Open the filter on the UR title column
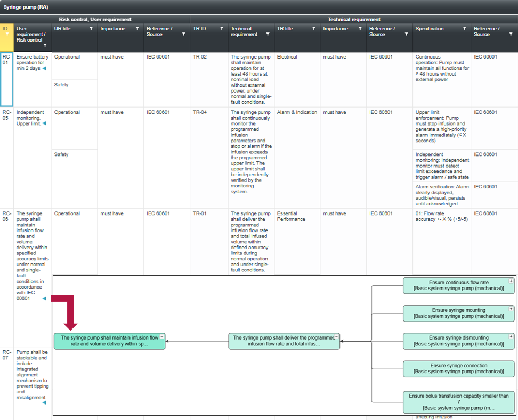Screen dimensions: 518x420 [x=91, y=28]
